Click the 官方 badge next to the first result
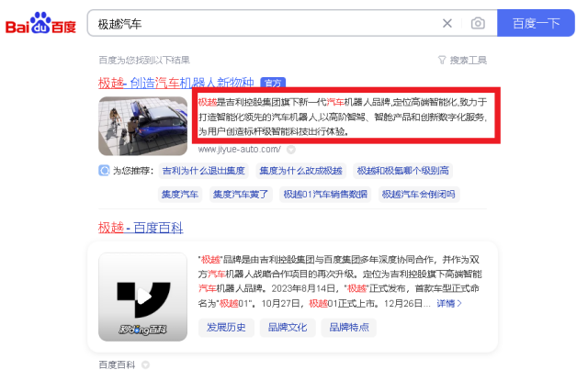Viewport: 588px width, 370px height. (x=273, y=83)
